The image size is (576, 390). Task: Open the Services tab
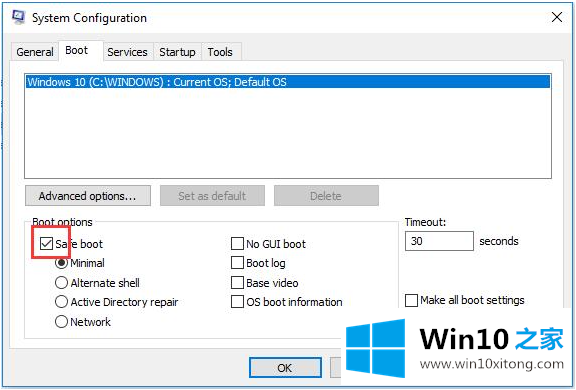click(x=127, y=52)
